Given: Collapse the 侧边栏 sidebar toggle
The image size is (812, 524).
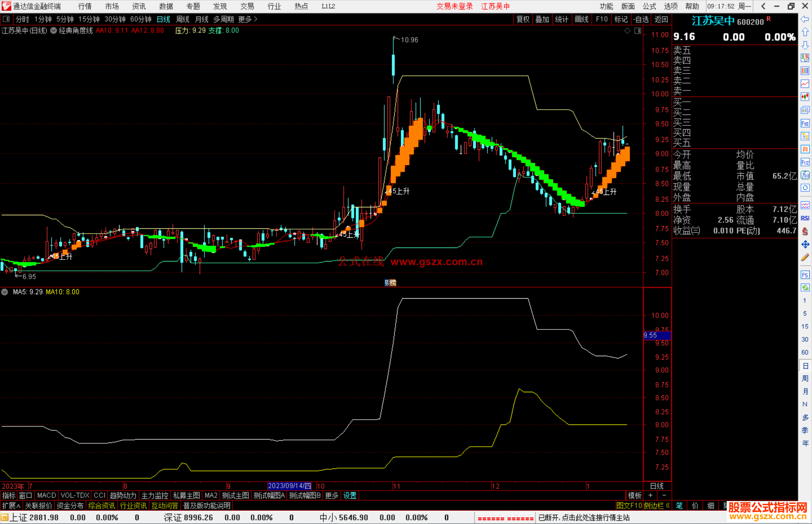Looking at the screenshot, I should (656, 506).
